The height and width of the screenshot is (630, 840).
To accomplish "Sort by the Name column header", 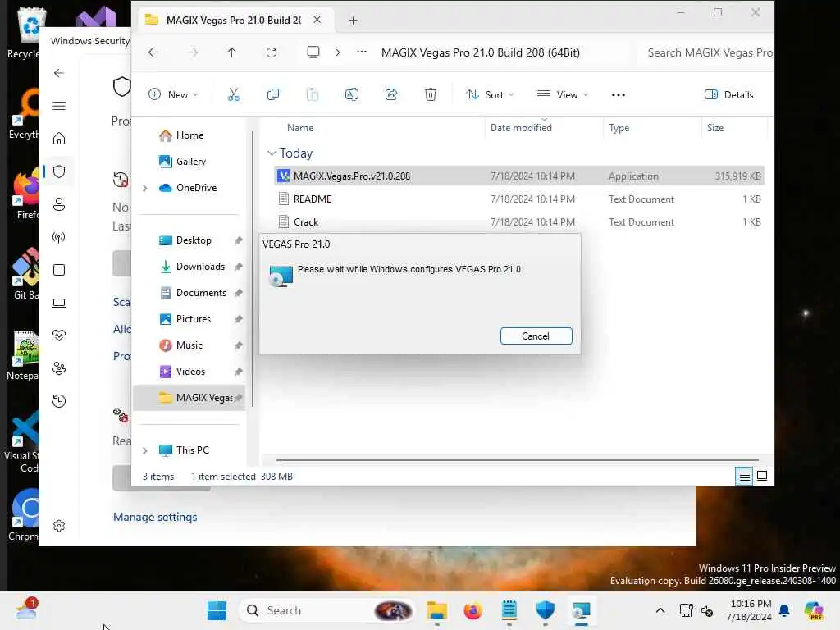I will (x=300, y=128).
